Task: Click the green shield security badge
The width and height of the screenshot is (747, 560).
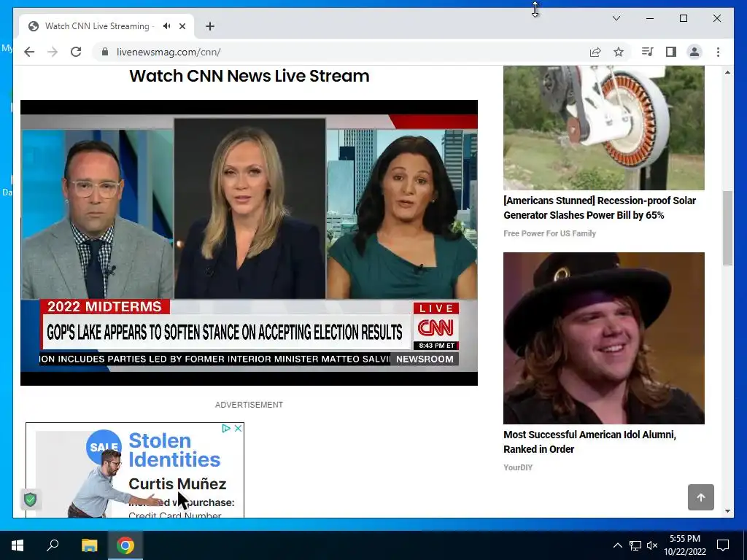Action: [x=31, y=499]
